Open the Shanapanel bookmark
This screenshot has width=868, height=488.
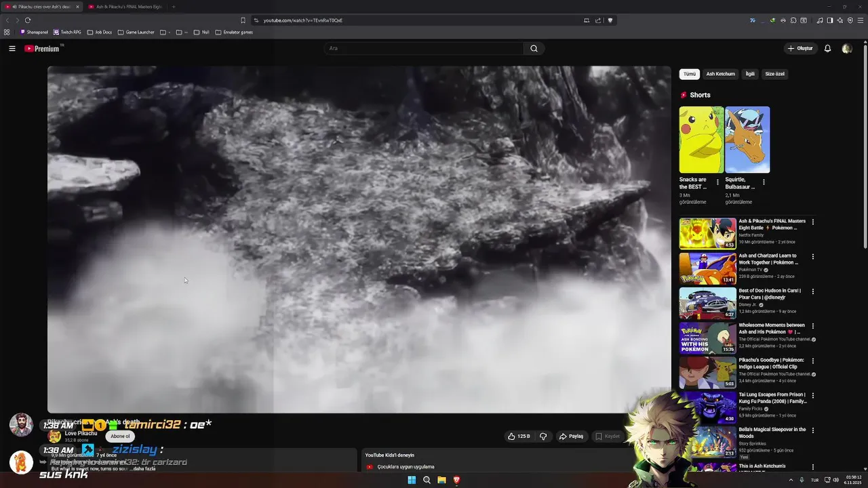pos(34,32)
